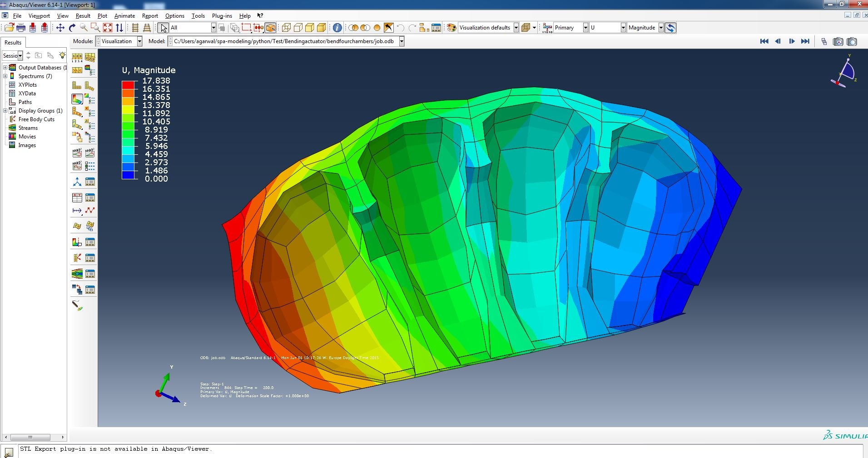Toggle the selection arrow tool
This screenshot has height=458, width=868.
[163, 28]
